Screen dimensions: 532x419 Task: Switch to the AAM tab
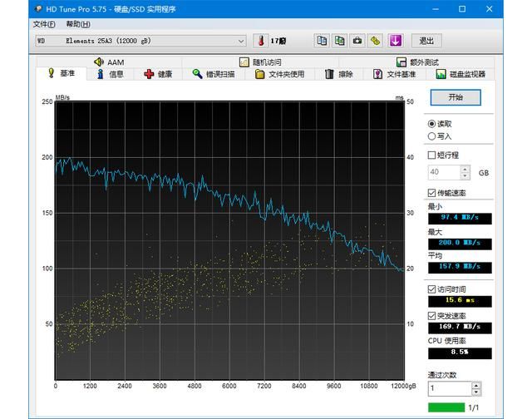[109, 62]
